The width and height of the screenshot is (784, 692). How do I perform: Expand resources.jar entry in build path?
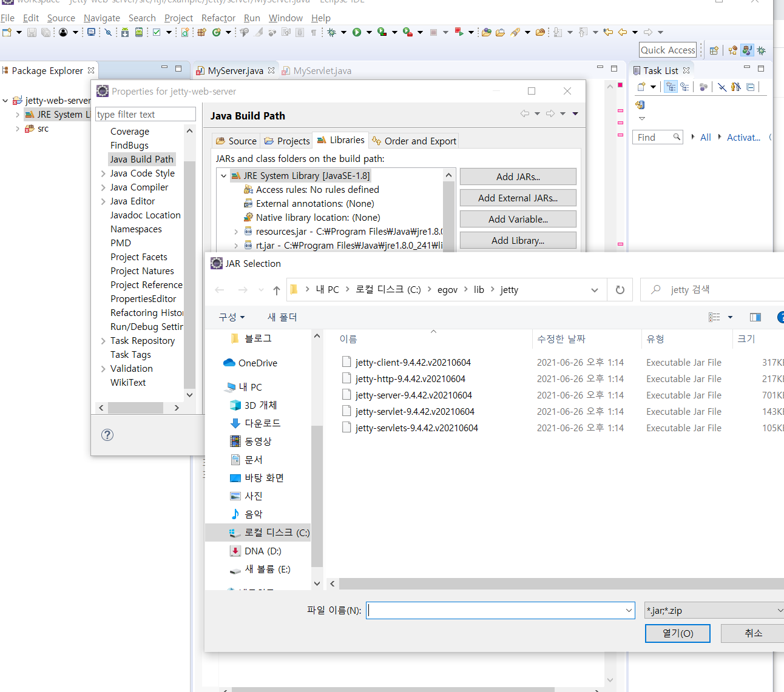click(x=236, y=232)
